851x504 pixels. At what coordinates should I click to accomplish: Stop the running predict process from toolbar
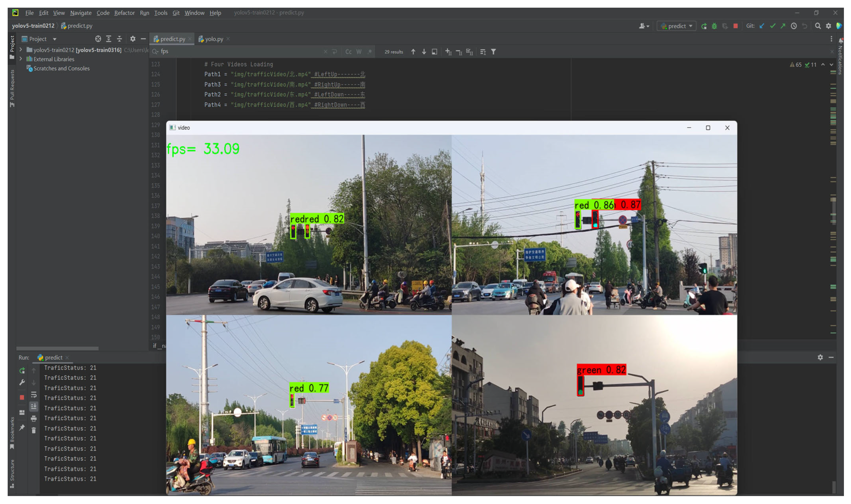coord(735,26)
